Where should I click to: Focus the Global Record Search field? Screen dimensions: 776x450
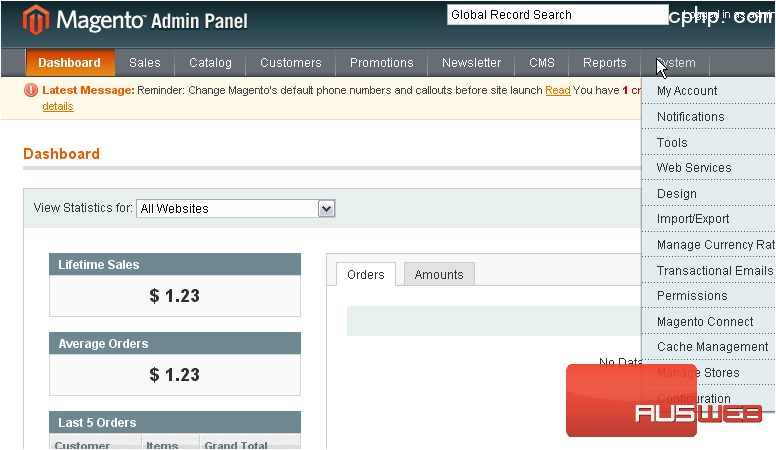558,15
